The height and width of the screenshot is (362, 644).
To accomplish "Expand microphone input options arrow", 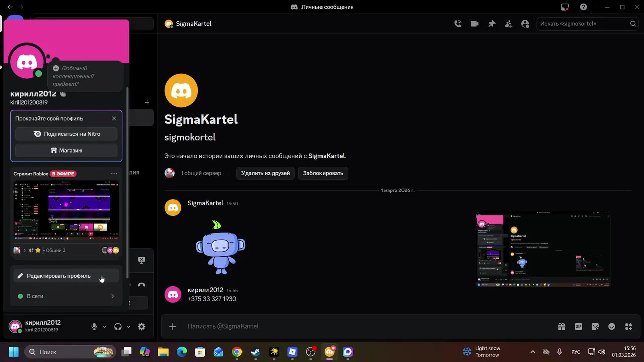I will pos(105,327).
